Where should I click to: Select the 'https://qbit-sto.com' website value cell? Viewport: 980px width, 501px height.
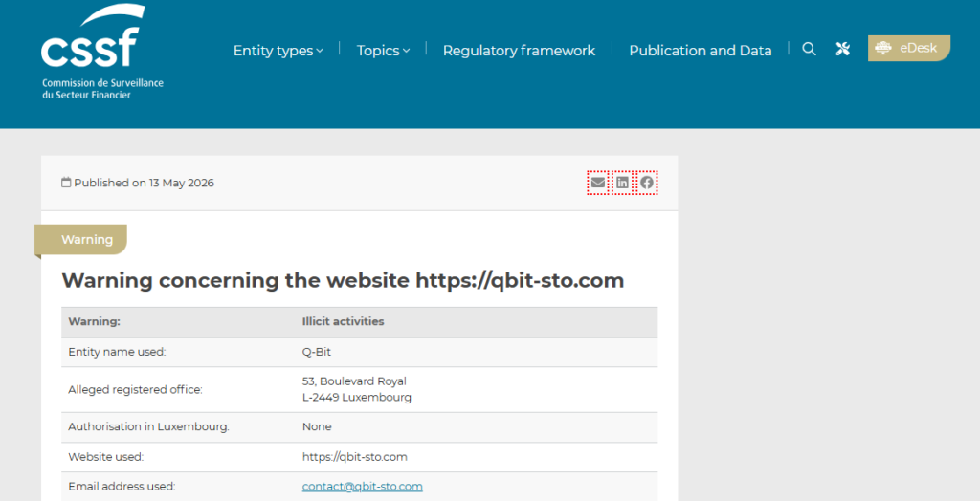click(x=354, y=457)
